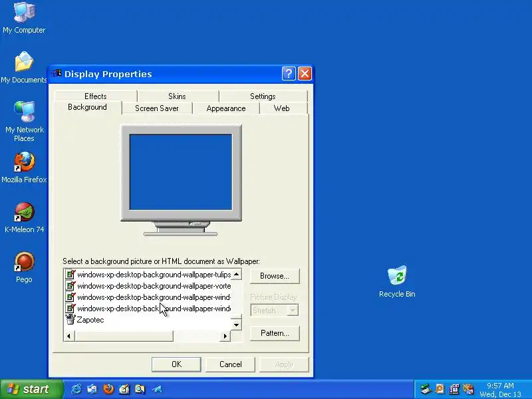Open the Web tab

pos(281,108)
